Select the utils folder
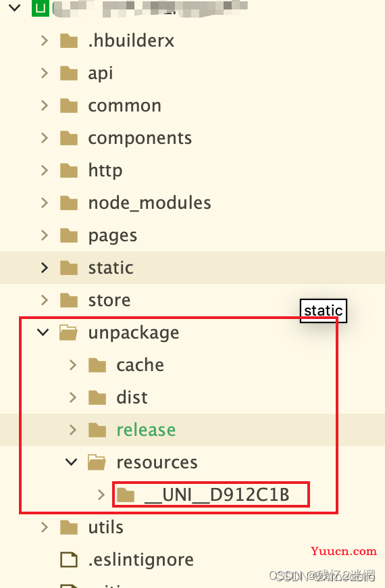The height and width of the screenshot is (588, 385). [x=106, y=527]
